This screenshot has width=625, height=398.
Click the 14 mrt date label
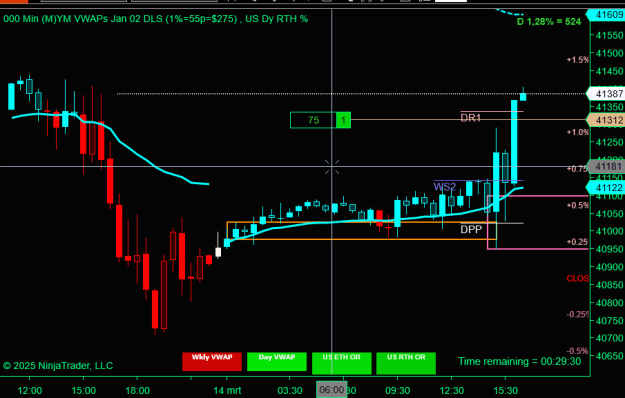[227, 390]
